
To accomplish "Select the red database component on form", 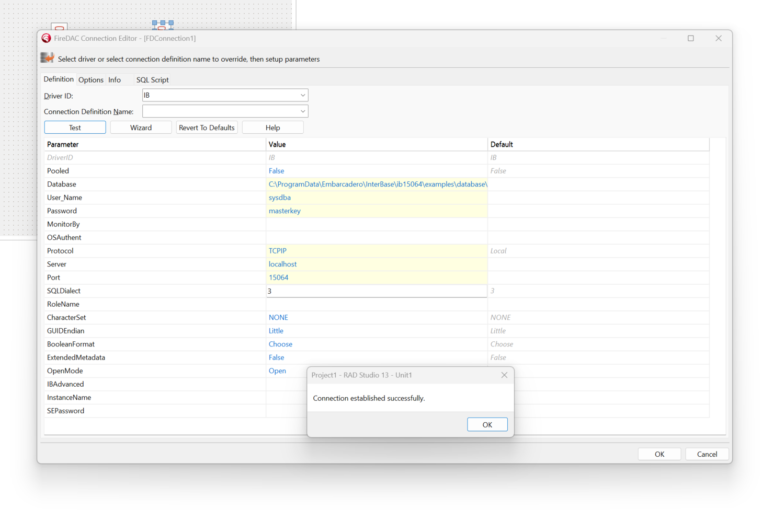I will [59, 27].
